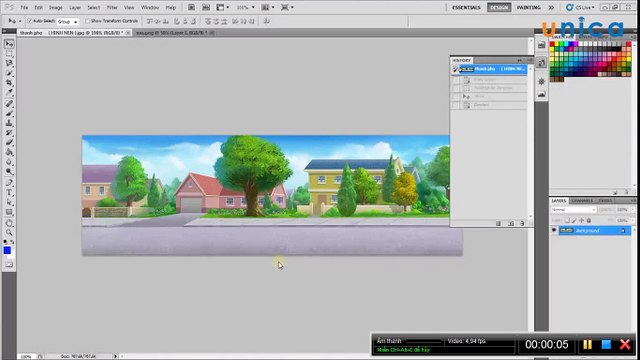Image resolution: width=640 pixels, height=360 pixels.
Task: Create new document from current history state
Action: pos(498,223)
